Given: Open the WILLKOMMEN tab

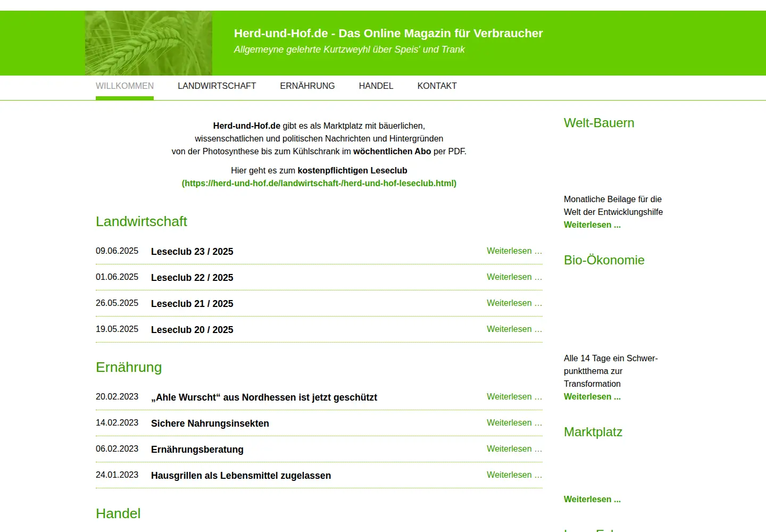Looking at the screenshot, I should click(x=124, y=86).
